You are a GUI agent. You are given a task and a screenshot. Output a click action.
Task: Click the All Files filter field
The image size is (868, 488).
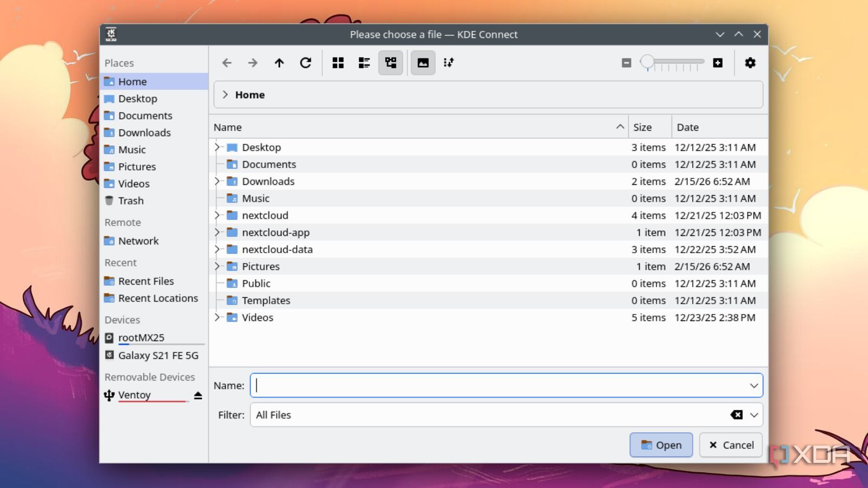pos(507,415)
